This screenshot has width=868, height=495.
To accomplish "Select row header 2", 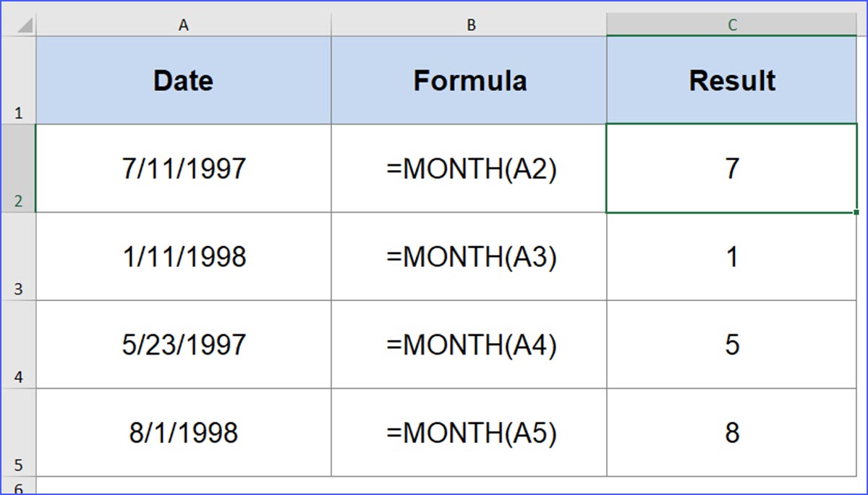I will coord(19,168).
